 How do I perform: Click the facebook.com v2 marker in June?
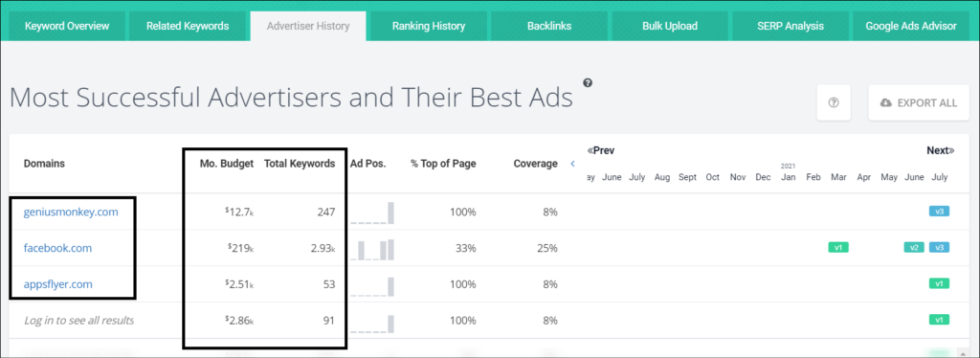coord(914,247)
